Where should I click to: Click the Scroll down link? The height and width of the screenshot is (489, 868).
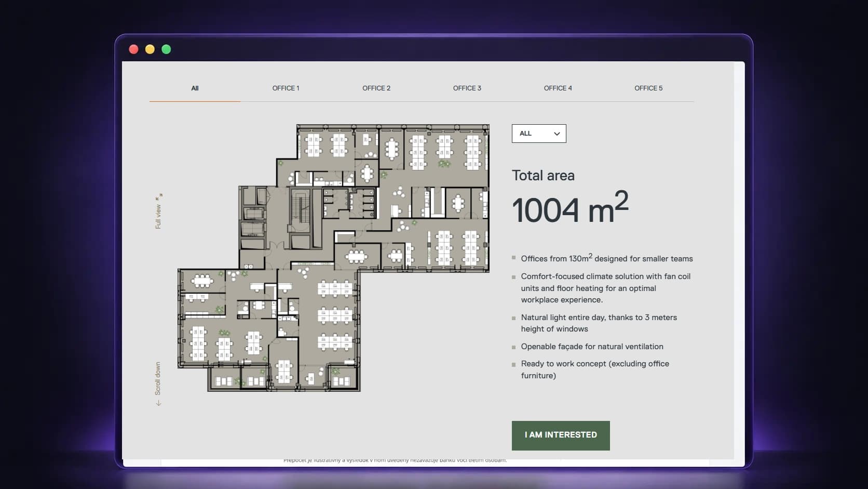tap(158, 384)
